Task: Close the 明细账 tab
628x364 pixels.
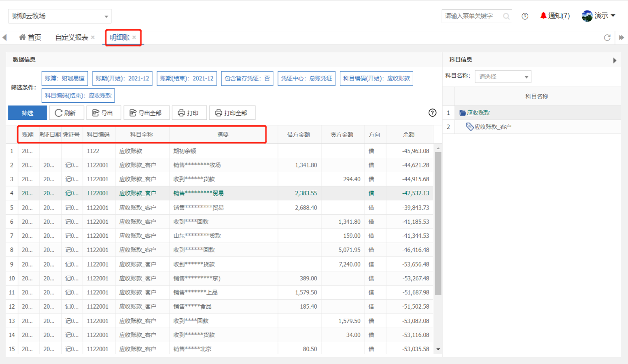Action: 134,38
